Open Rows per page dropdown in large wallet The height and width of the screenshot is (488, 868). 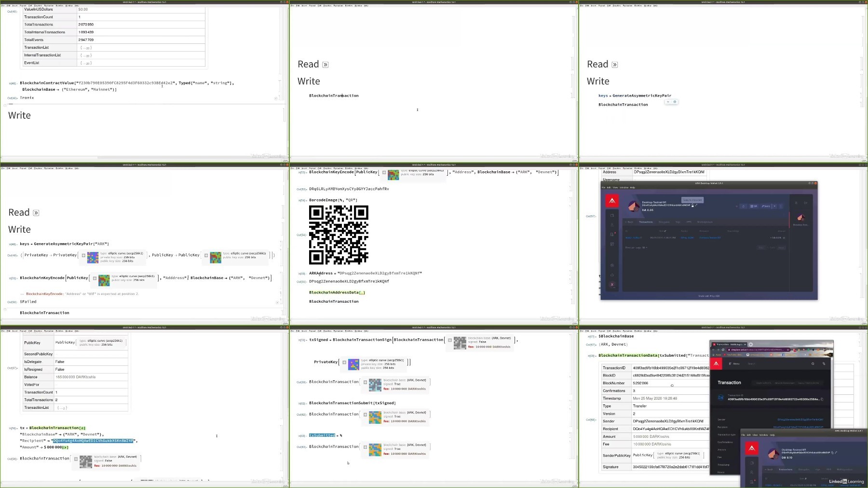point(645,248)
